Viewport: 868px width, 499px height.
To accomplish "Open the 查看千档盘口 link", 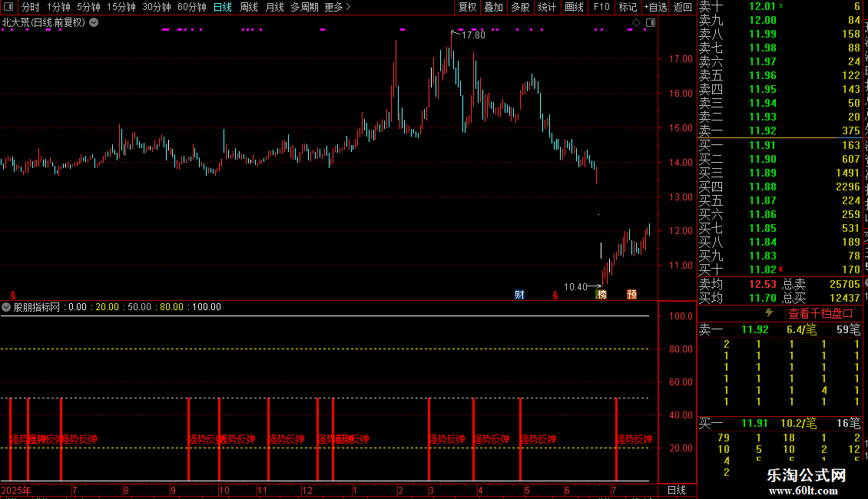I will click(820, 314).
